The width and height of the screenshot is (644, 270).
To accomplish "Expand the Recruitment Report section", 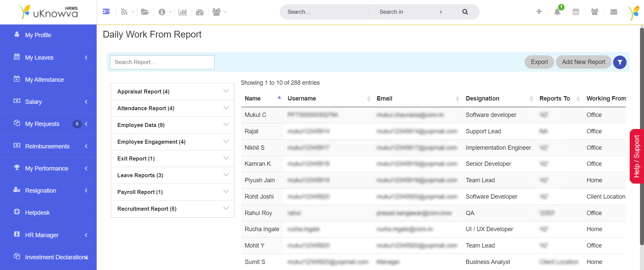I will [x=172, y=209].
